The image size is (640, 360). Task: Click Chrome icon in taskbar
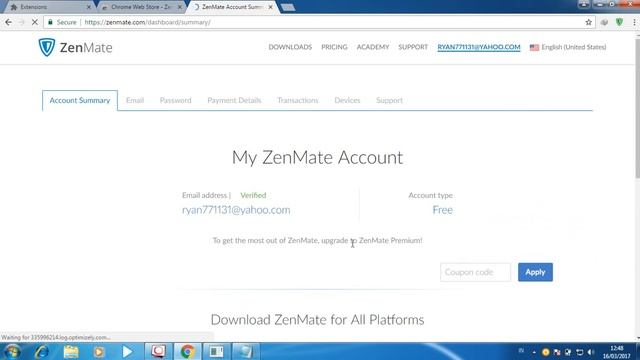click(187, 351)
